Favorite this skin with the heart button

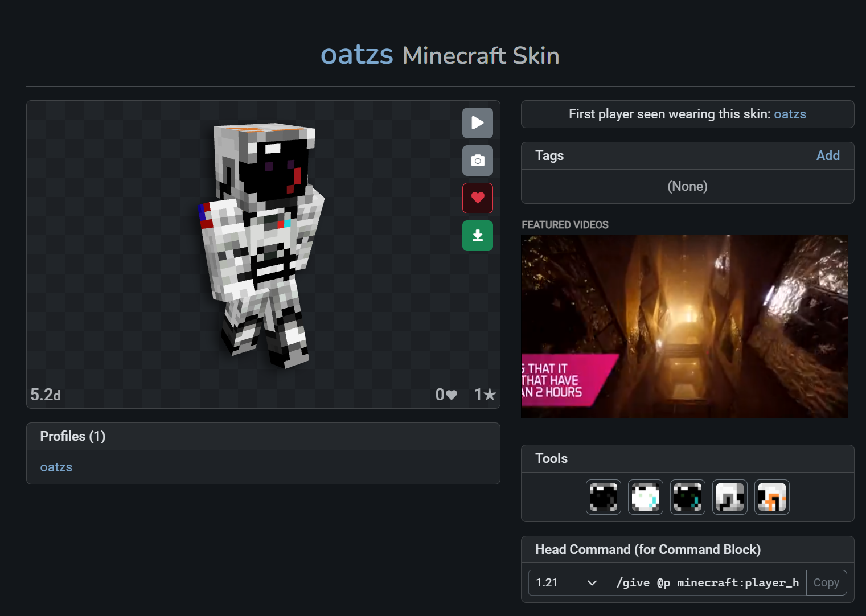pyautogui.click(x=477, y=198)
